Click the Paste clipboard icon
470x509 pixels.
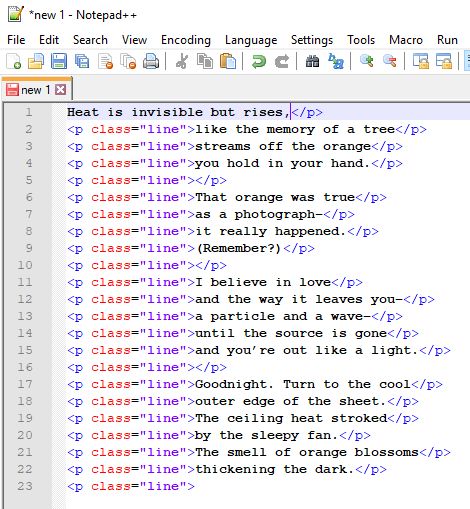pyautogui.click(x=228, y=61)
